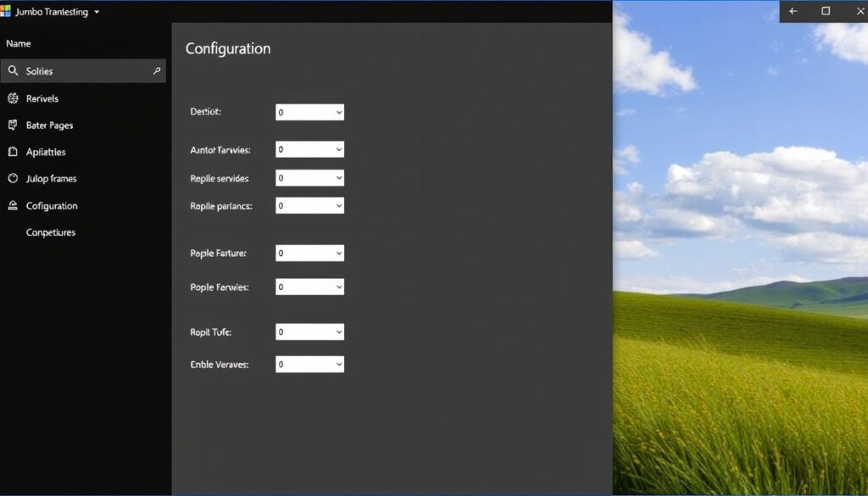
Task: Expand the Enble Veraves dropdown
Action: (x=309, y=364)
